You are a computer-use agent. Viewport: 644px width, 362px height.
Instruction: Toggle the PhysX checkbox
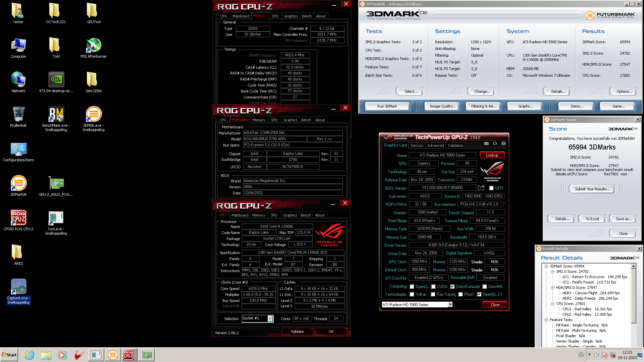(460, 294)
